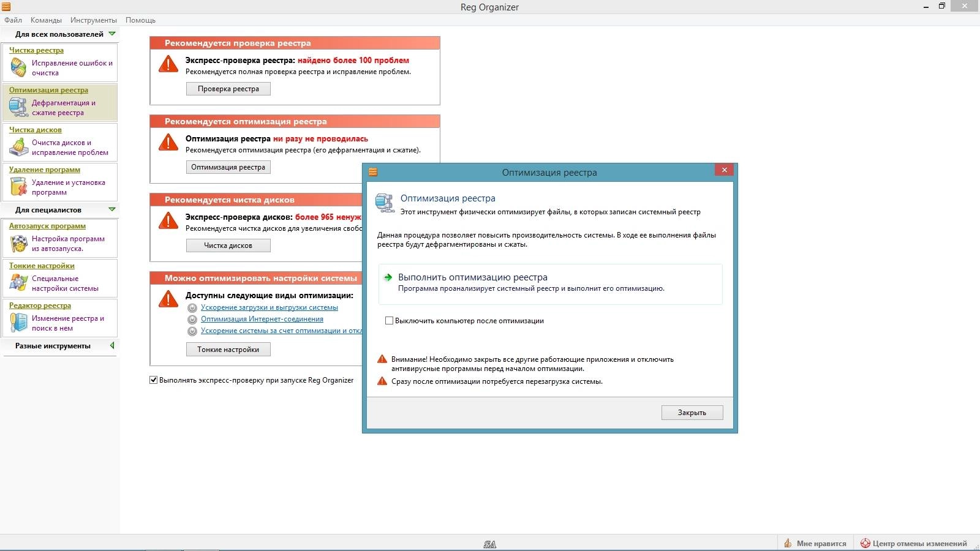Uncheck Выполнять экспресс-проверку при запуске
Image resolution: width=980 pixels, height=551 pixels.
tap(153, 380)
